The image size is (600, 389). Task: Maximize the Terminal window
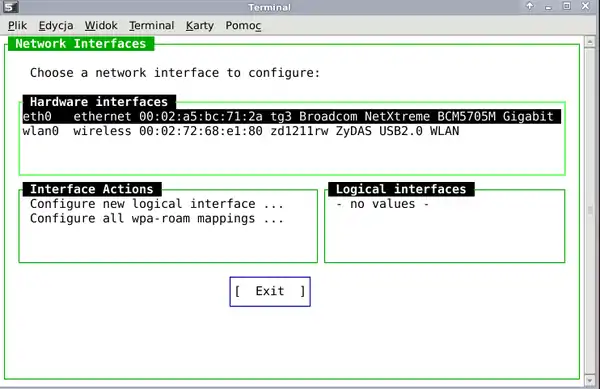[567, 6]
